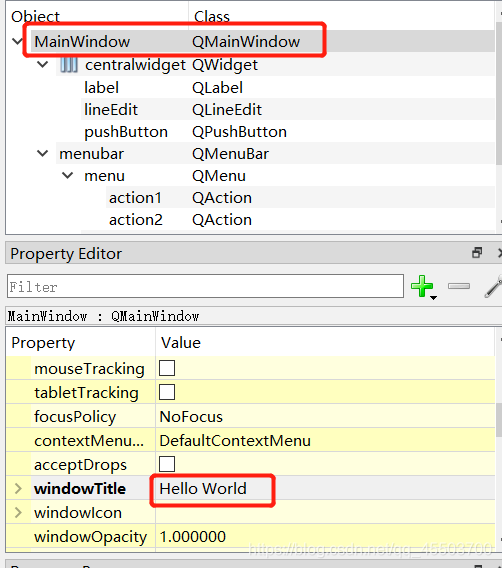Toggle the tabletTracking checkbox

click(x=167, y=392)
